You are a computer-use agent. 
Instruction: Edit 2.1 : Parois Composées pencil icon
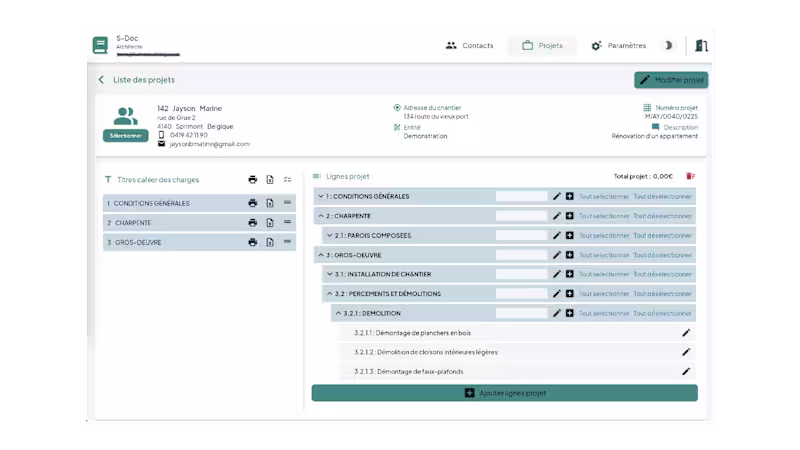pyautogui.click(x=557, y=235)
